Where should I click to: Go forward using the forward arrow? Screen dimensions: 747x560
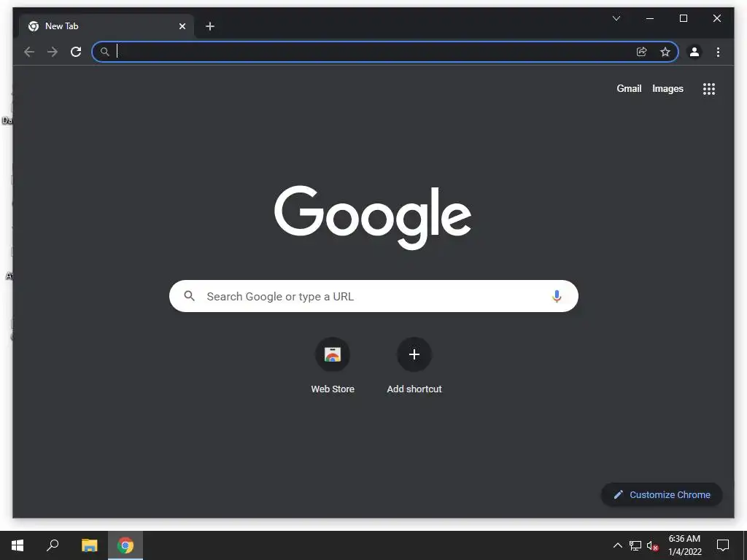(x=53, y=52)
